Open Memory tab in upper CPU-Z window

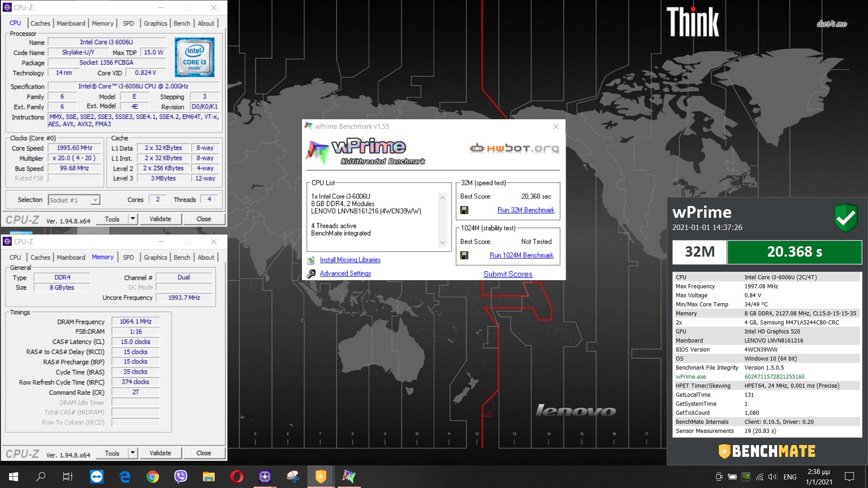[103, 23]
